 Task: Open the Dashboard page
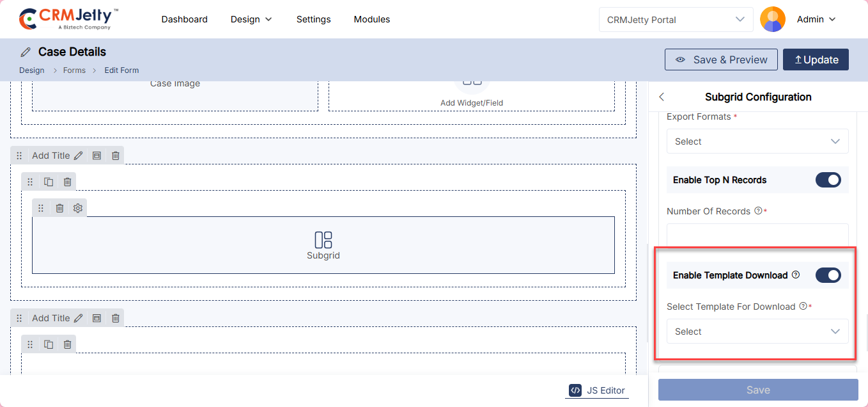[x=184, y=19]
